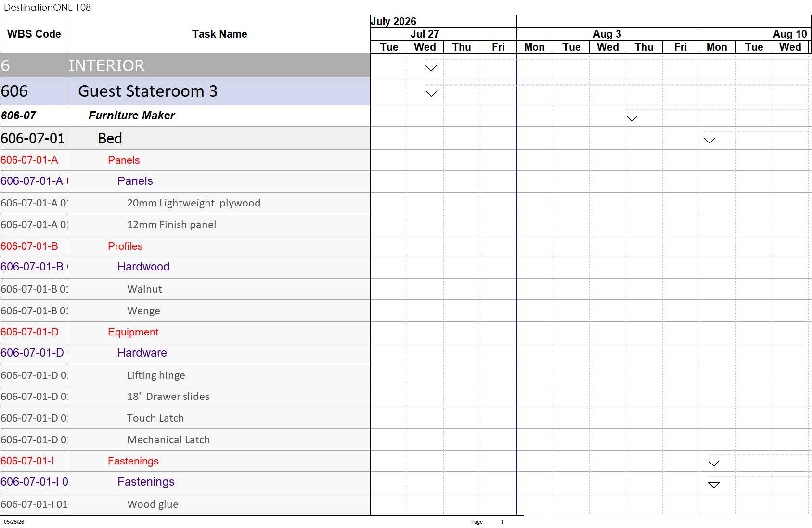Select the Furniture Maker task row
This screenshot has height=528, width=812.
(185, 116)
